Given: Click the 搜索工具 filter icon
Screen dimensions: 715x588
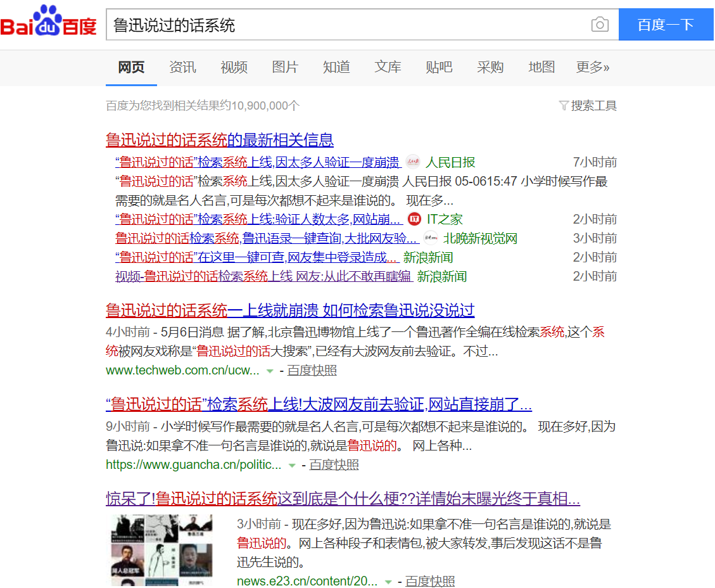Looking at the screenshot, I should click(564, 106).
